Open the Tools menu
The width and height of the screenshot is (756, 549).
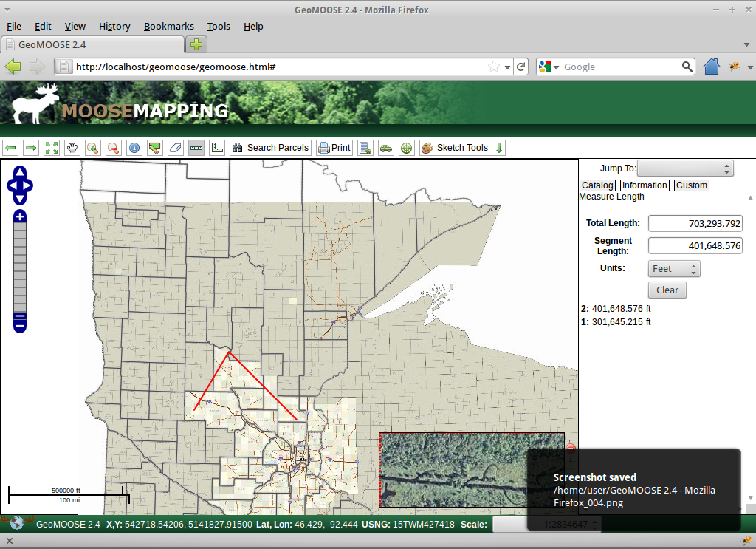point(219,27)
